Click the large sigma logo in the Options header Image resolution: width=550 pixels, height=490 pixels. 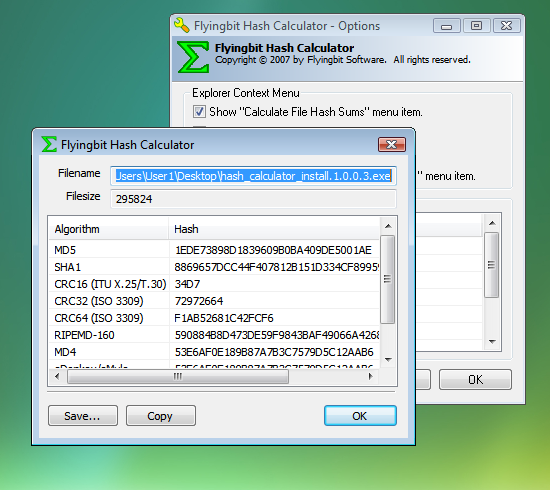click(193, 57)
